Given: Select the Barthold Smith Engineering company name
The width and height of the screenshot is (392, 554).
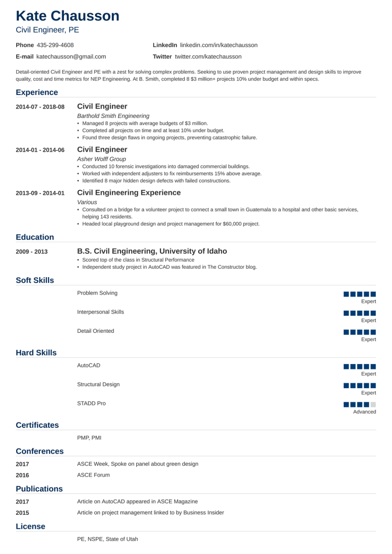Looking at the screenshot, I should point(113,116).
